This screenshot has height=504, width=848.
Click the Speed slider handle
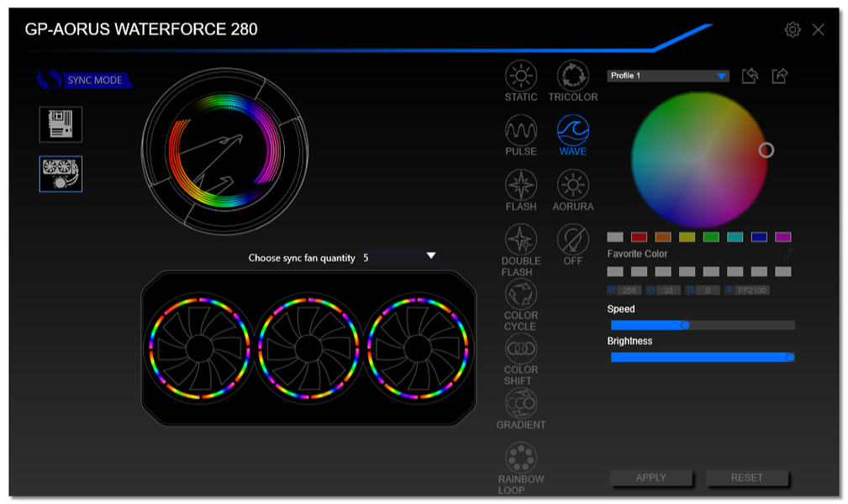(x=685, y=325)
